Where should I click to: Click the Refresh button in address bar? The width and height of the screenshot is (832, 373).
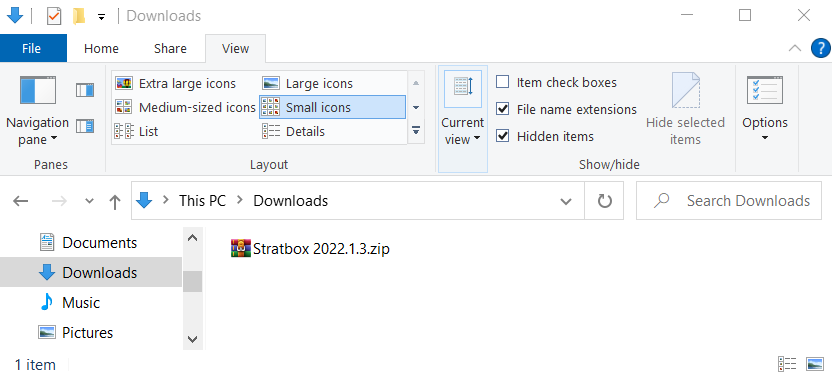point(604,201)
